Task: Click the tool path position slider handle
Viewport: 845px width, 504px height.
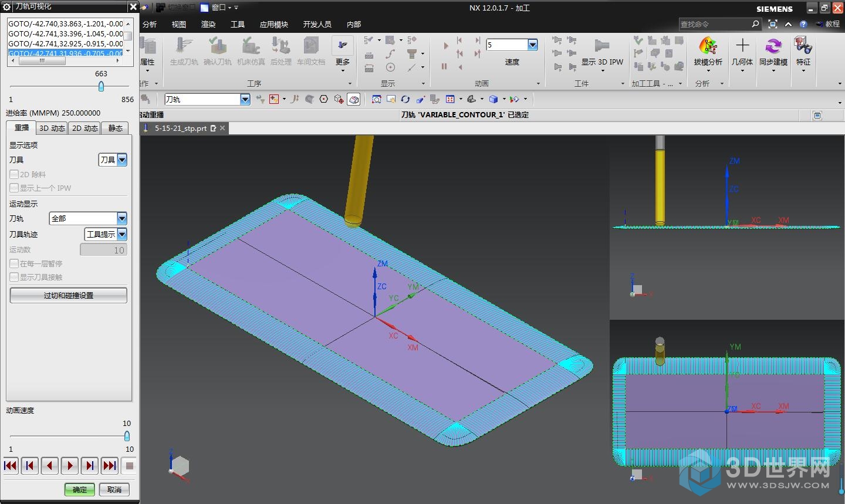Action: (101, 86)
